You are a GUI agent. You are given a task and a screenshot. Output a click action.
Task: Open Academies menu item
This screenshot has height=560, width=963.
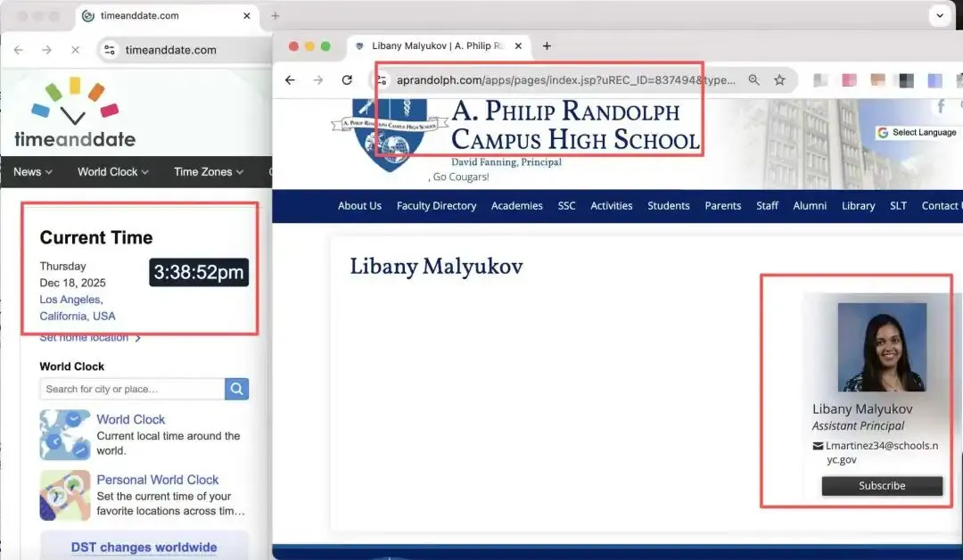coord(516,206)
